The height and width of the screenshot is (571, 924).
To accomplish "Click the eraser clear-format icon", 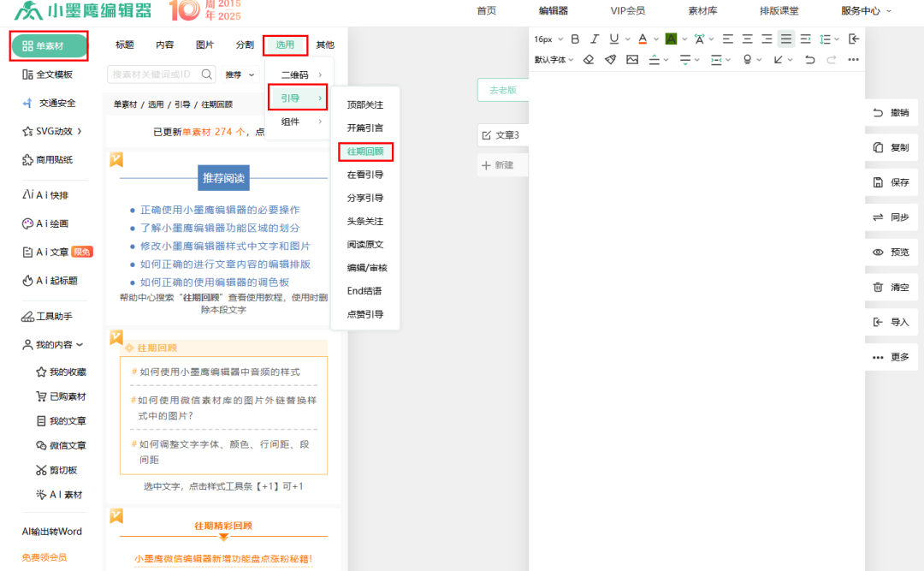I will click(x=589, y=60).
